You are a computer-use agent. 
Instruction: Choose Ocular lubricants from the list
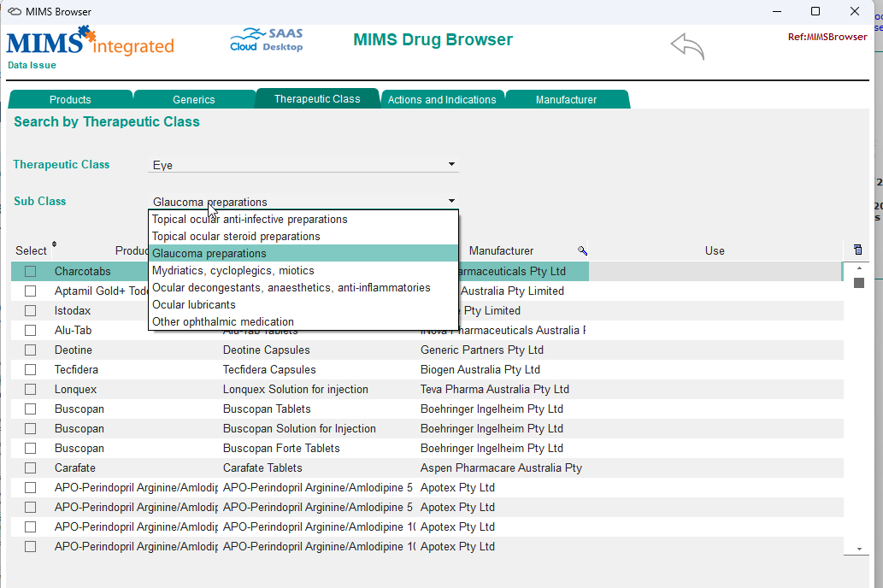(303, 305)
